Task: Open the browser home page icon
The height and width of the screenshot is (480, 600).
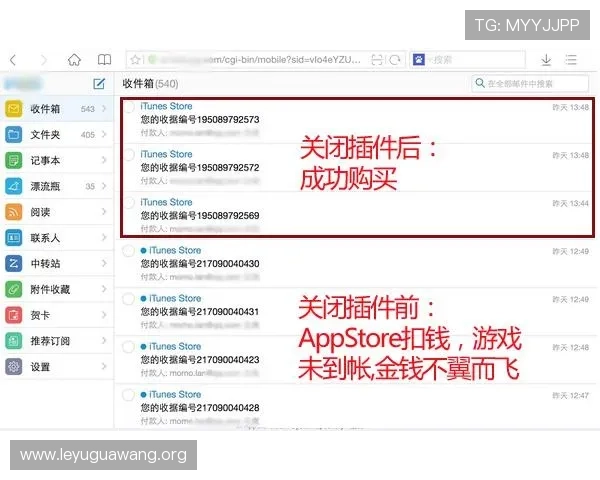Action: [74, 60]
